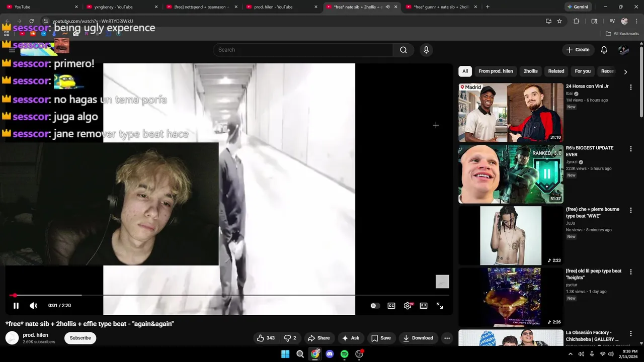Screen dimensions: 644x362
Task: Open Windows taskbar search
Action: click(x=300, y=354)
